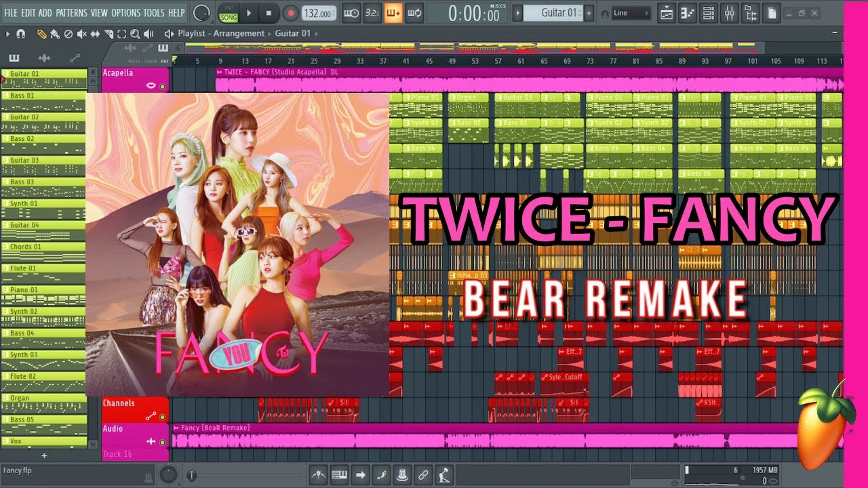Show the audio clips picker icon
Screen dimensions: 868x488
pos(44,58)
